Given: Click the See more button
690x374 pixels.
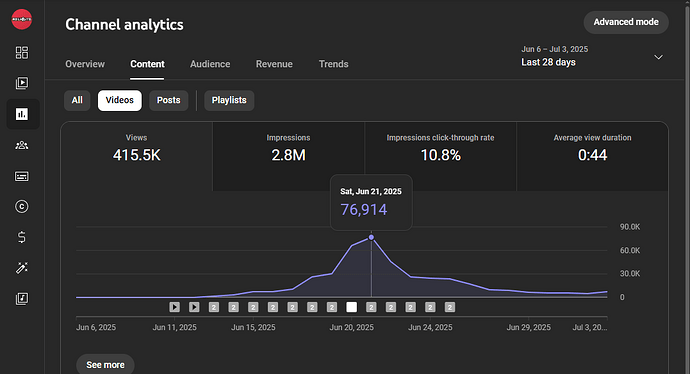Looking at the screenshot, I should click(105, 365).
